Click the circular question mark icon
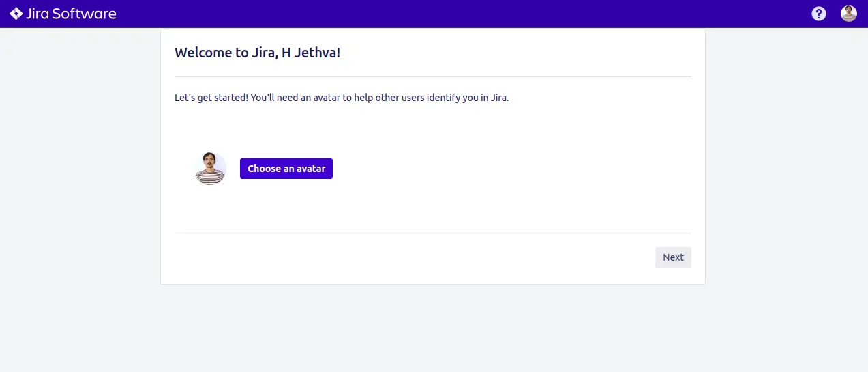The height and width of the screenshot is (372, 868). point(819,14)
